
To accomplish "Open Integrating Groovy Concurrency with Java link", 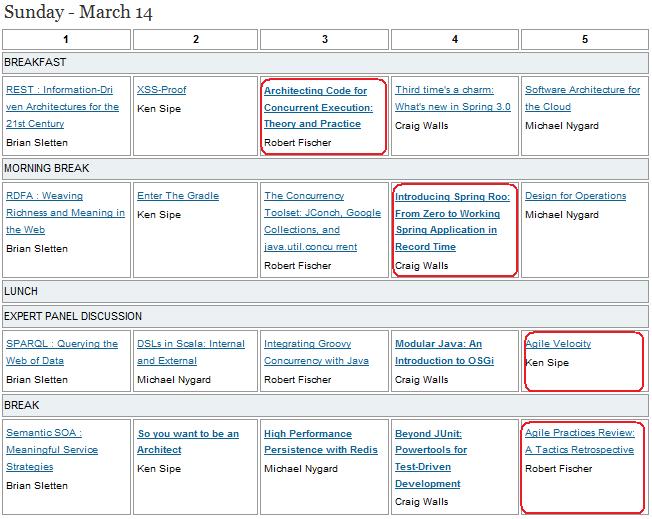I will [x=316, y=352].
